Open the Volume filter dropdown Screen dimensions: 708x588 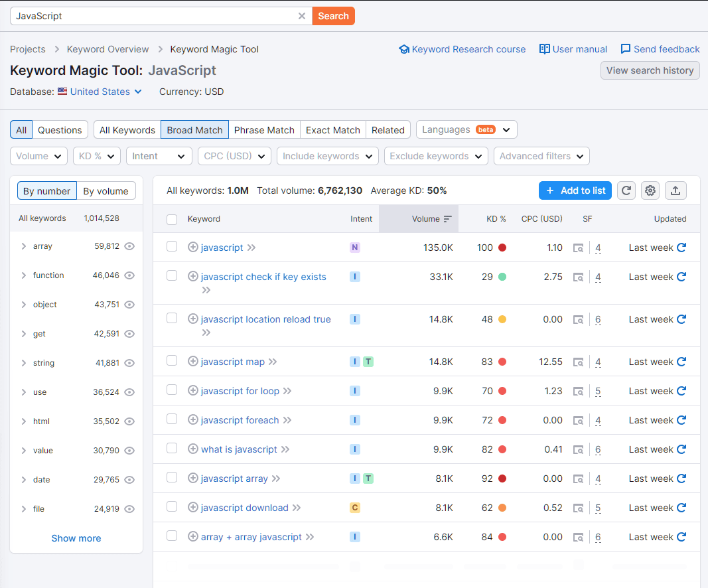tap(38, 156)
